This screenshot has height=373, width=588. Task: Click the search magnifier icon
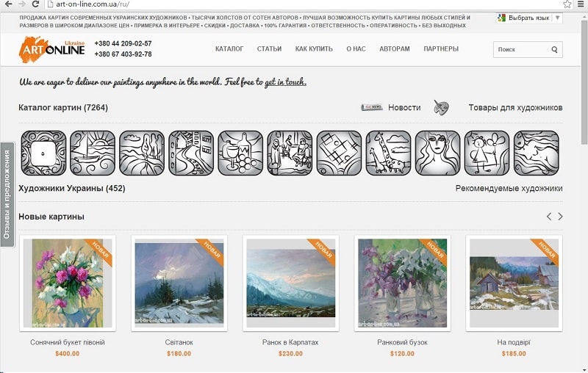coord(555,49)
